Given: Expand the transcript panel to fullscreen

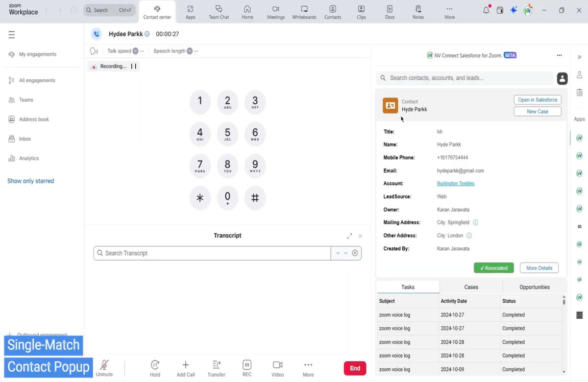Looking at the screenshot, I should 349,236.
